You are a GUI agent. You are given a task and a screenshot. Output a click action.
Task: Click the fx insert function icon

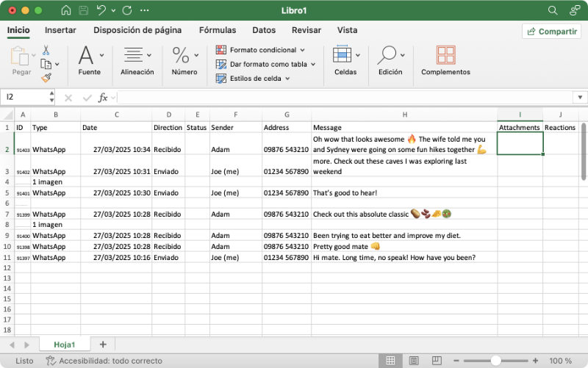click(x=103, y=98)
